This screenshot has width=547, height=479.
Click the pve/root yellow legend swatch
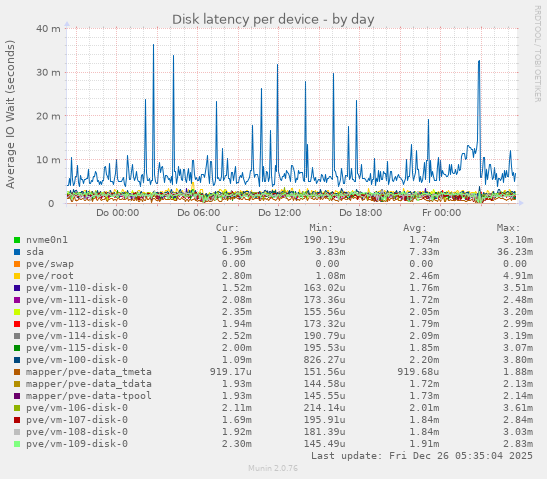pos(17,276)
